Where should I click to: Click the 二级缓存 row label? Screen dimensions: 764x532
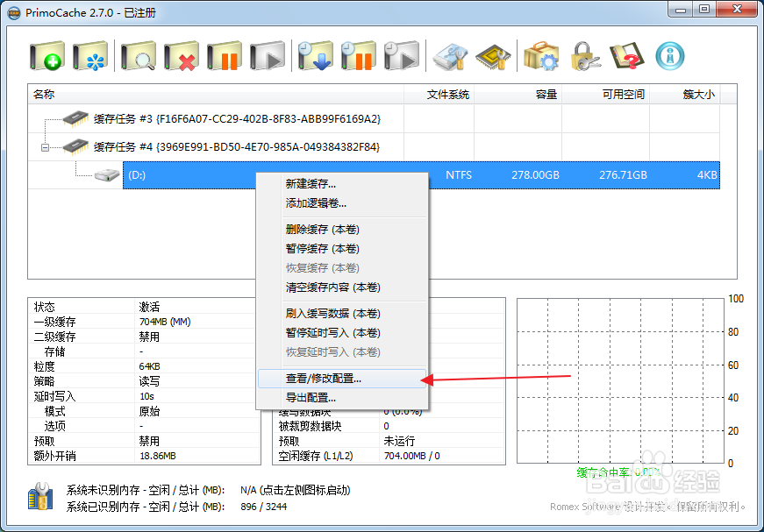pos(54,337)
